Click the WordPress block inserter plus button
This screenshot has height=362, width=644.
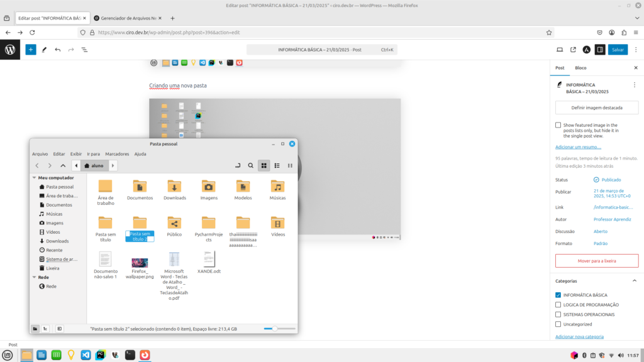tap(31, 49)
